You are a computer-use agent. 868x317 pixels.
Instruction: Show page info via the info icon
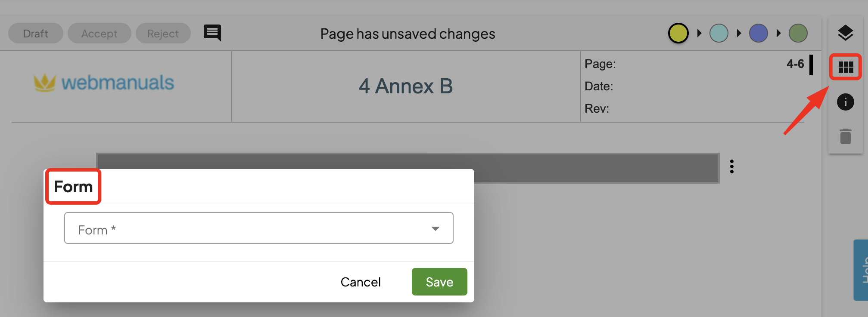[x=845, y=102]
